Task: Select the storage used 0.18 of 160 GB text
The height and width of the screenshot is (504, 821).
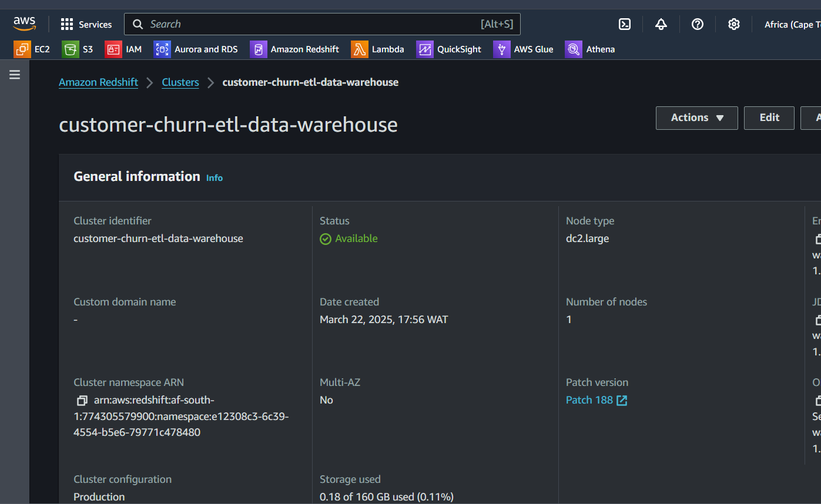Action: (386, 497)
